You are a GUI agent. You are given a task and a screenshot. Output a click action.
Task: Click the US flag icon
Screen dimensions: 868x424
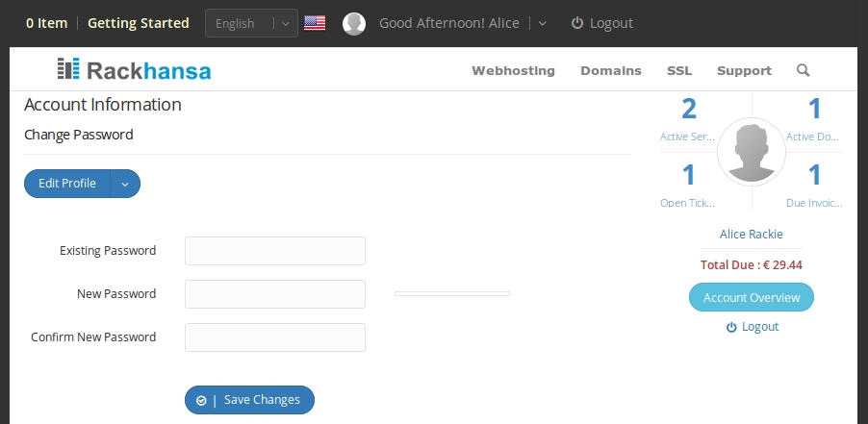(315, 23)
